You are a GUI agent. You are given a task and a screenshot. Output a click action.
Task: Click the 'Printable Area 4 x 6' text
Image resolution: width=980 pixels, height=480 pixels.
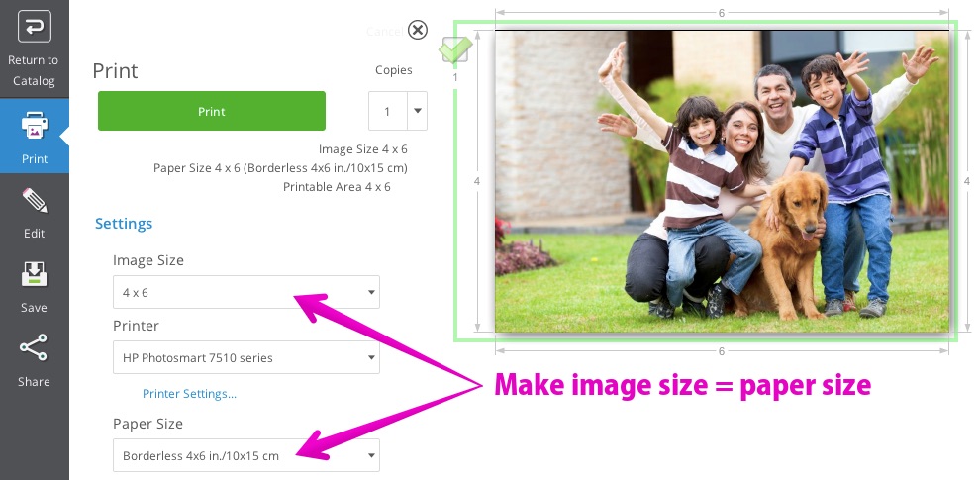(337, 187)
